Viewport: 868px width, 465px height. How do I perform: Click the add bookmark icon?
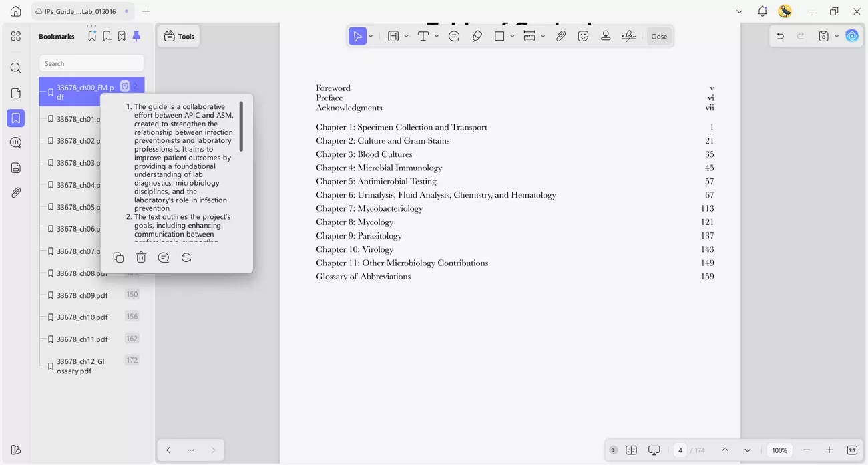[x=107, y=36]
